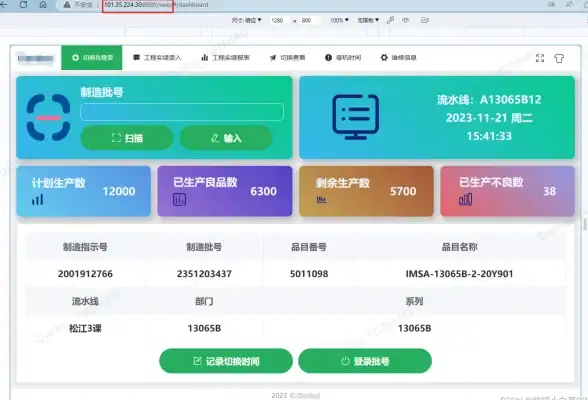Viewport: 588px width, 400px height.
Task: Click the monitor icon in the 流水线 card
Action: point(356,117)
